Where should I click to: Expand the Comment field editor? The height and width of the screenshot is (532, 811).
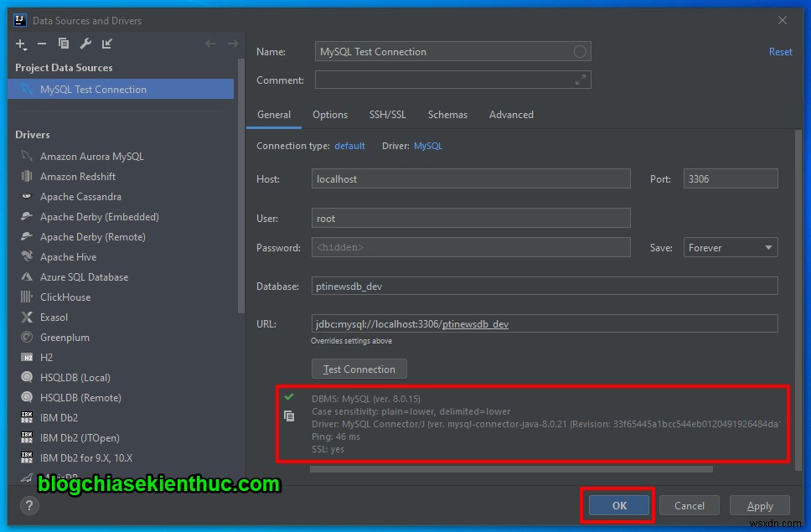581,80
